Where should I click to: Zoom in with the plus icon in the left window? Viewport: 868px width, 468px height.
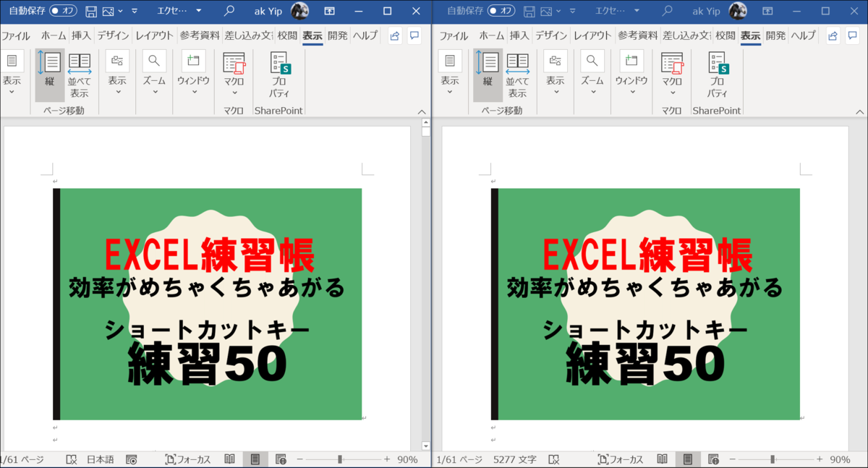point(387,459)
